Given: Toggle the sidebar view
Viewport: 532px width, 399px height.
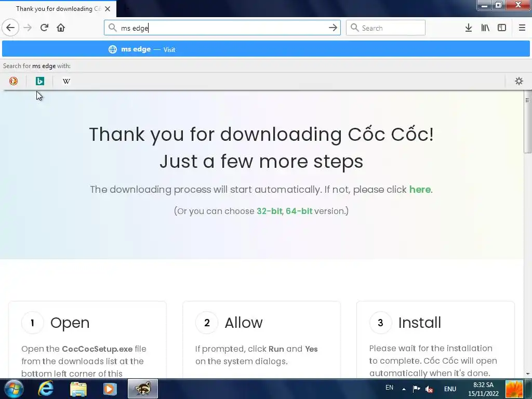Looking at the screenshot, I should click(502, 28).
